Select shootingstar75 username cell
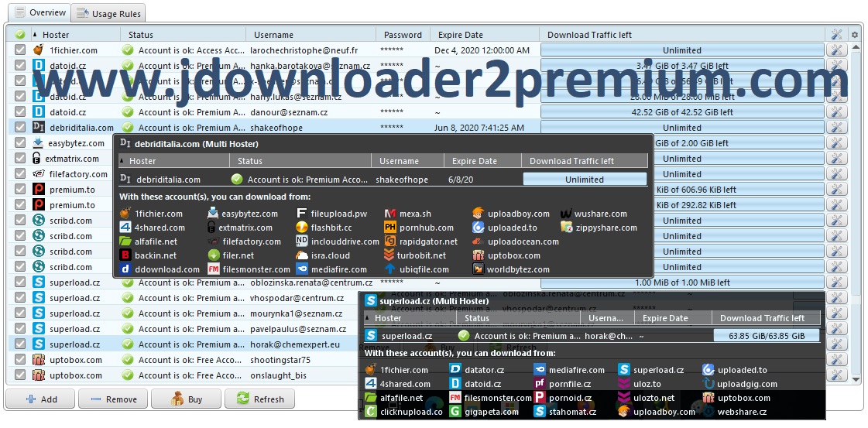The height and width of the screenshot is (428, 868). click(x=280, y=360)
